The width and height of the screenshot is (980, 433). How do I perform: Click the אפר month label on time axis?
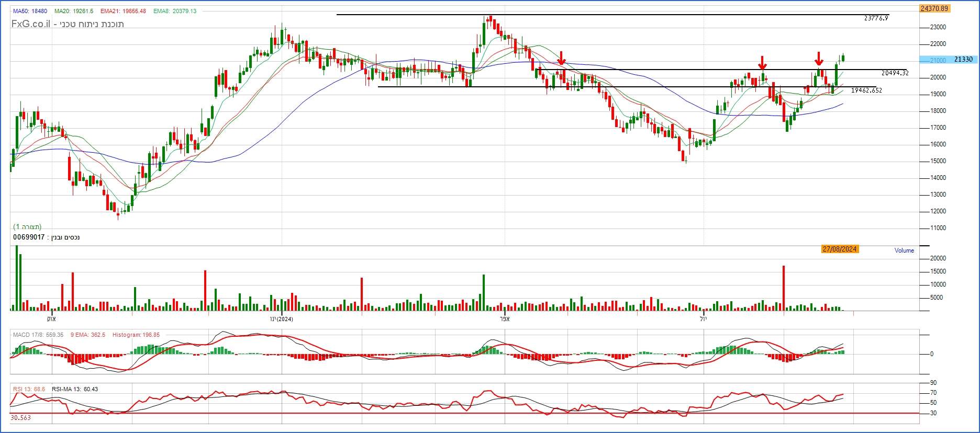coord(505,319)
